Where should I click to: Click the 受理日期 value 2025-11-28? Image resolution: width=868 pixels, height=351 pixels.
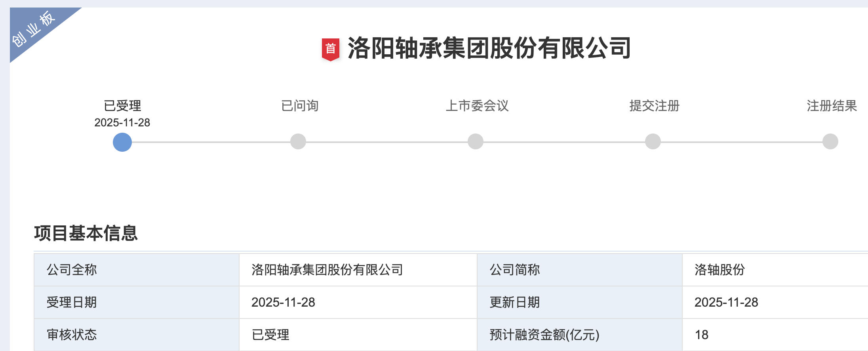[283, 302]
